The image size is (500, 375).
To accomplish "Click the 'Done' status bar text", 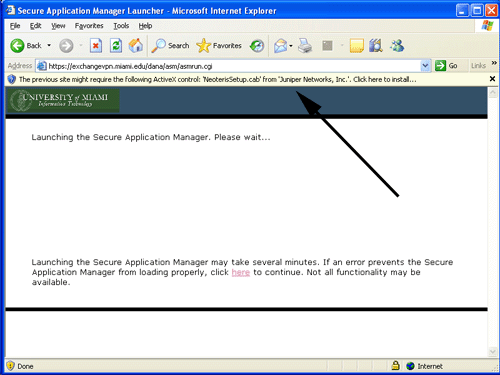I will (x=25, y=366).
